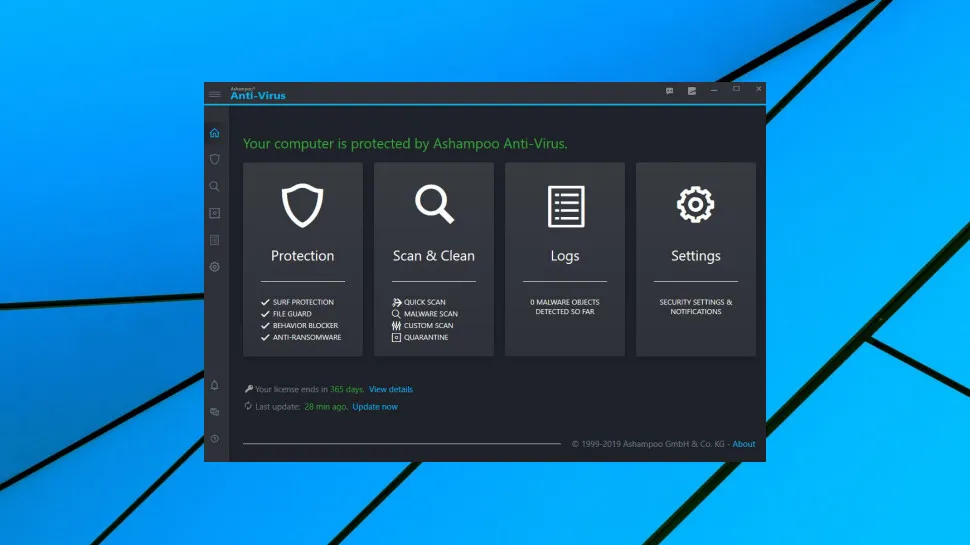Maximize the Anti-Virus window
Viewport: 970px width, 545px height.
[x=736, y=89]
